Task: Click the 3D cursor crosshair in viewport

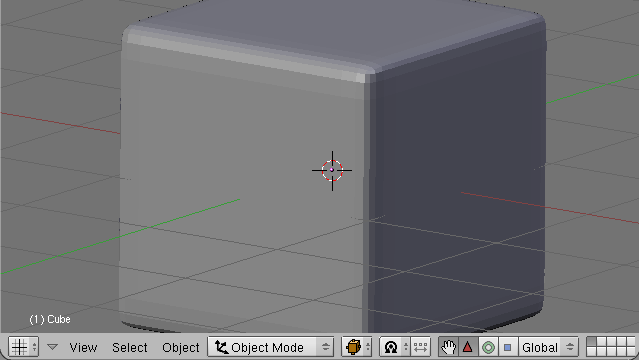Action: 332,170
